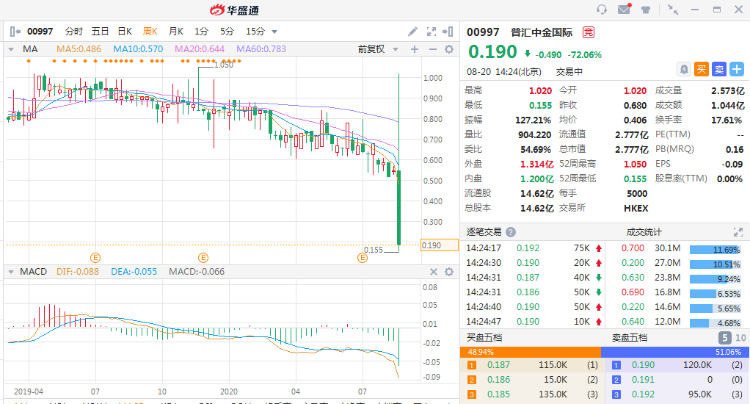
Task: Click ask level 3 price 0.192
Action: [x=643, y=394]
